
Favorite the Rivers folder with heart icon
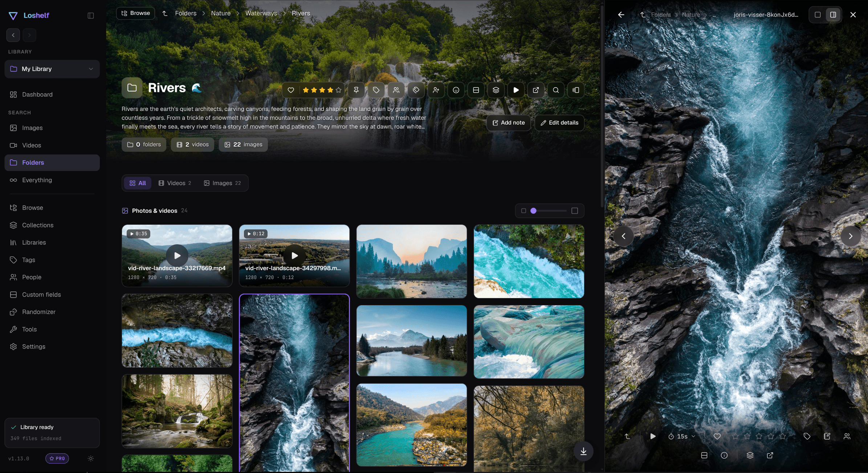(291, 90)
